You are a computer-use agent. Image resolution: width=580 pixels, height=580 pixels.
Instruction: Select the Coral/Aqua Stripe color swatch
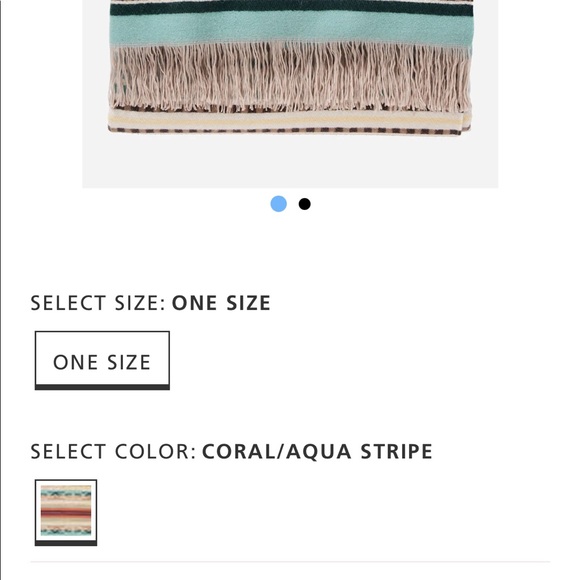66,512
